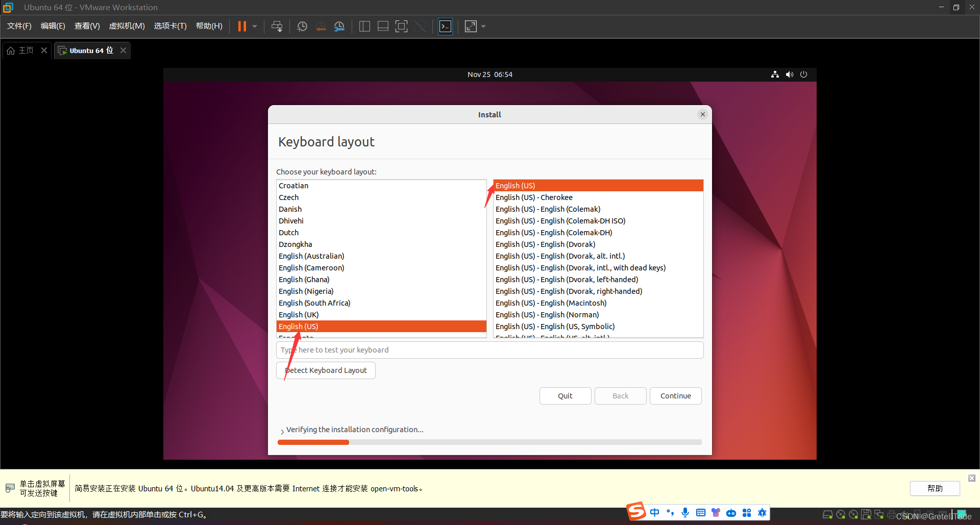The width and height of the screenshot is (980, 525).
Task: Click the stretch guest display icon
Action: click(471, 27)
